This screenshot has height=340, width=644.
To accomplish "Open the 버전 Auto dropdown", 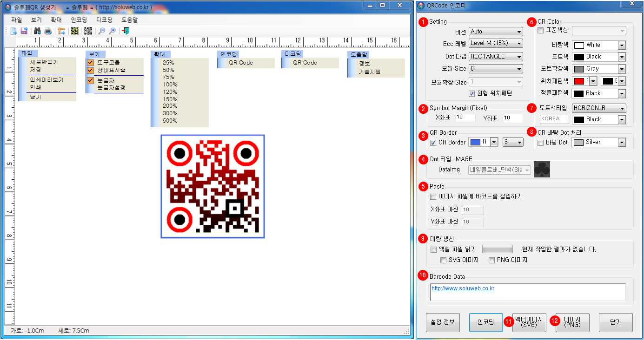I will [x=496, y=32].
